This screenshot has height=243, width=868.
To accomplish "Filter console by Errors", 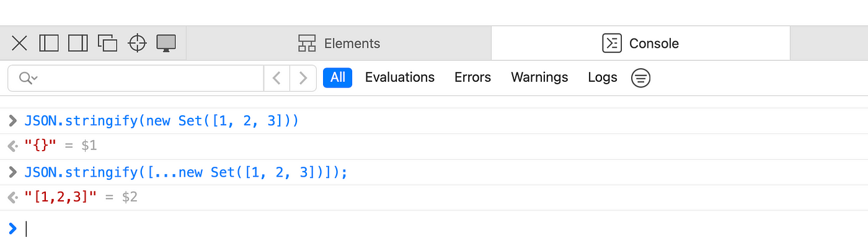I will (472, 77).
